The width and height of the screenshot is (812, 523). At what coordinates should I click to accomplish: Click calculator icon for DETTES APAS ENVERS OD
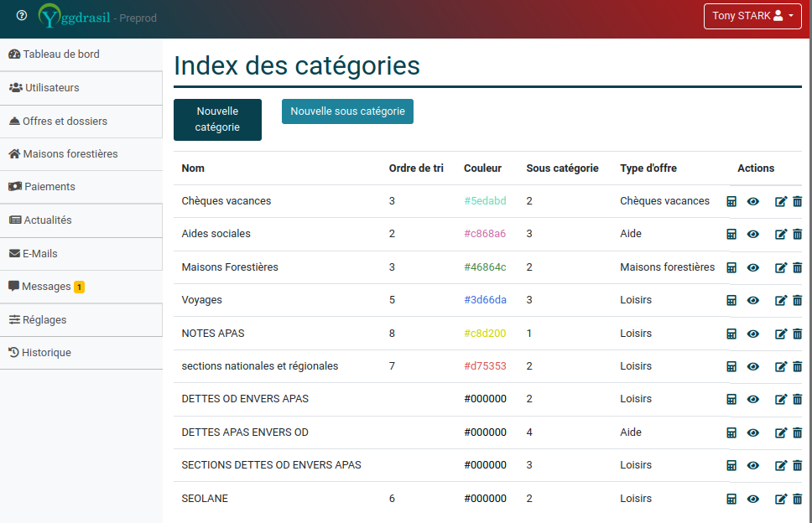731,432
